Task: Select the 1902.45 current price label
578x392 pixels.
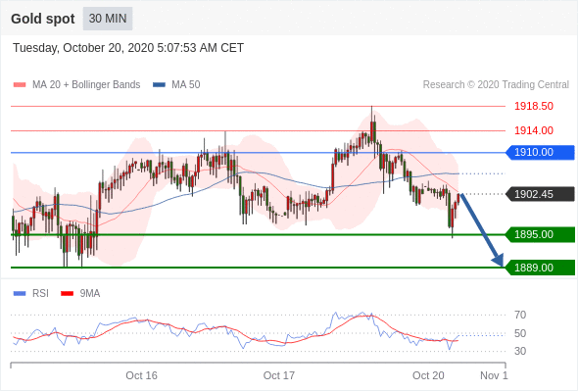Action: click(540, 194)
